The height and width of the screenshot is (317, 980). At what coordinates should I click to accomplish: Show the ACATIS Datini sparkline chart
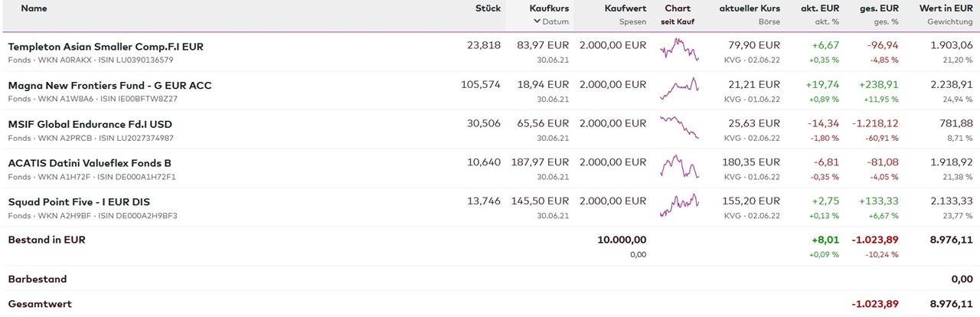click(679, 167)
